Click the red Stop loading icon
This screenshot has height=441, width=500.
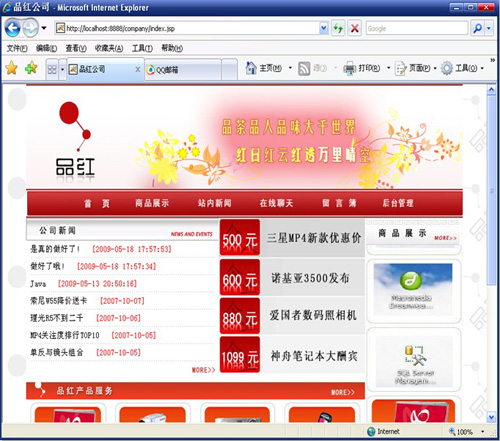[x=355, y=28]
